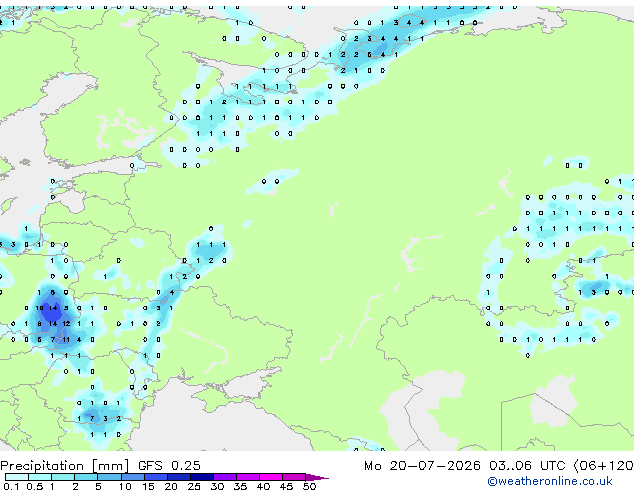
Task: Select the '50' legend scale label
Action: click(x=309, y=486)
